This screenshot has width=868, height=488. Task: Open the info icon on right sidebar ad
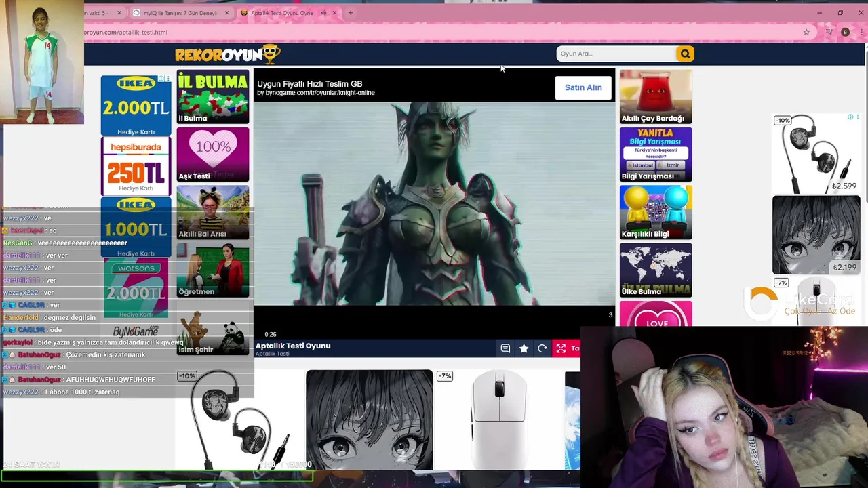850,117
